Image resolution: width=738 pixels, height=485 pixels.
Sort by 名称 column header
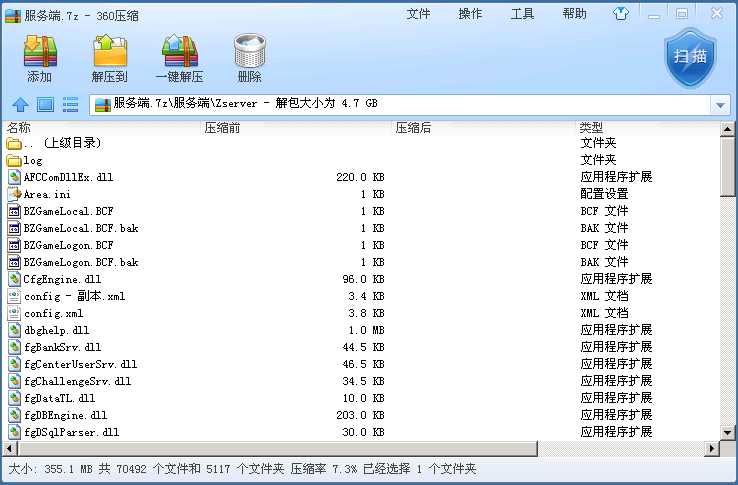19,128
